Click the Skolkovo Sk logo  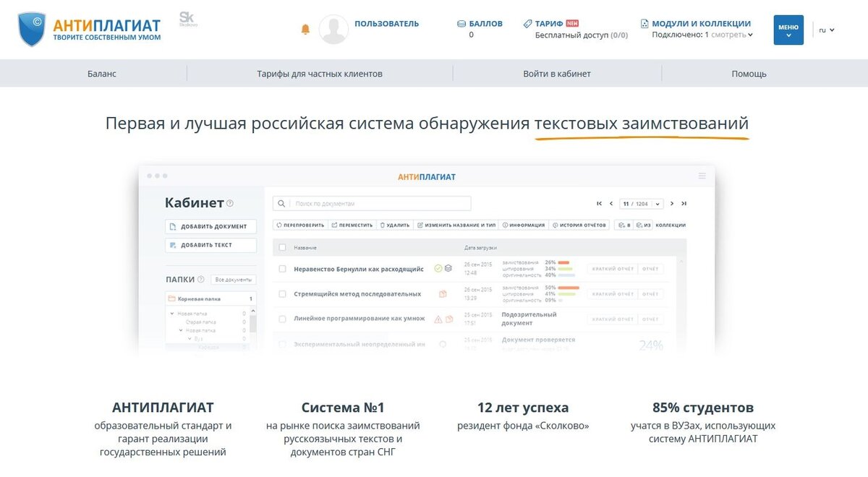point(187,20)
